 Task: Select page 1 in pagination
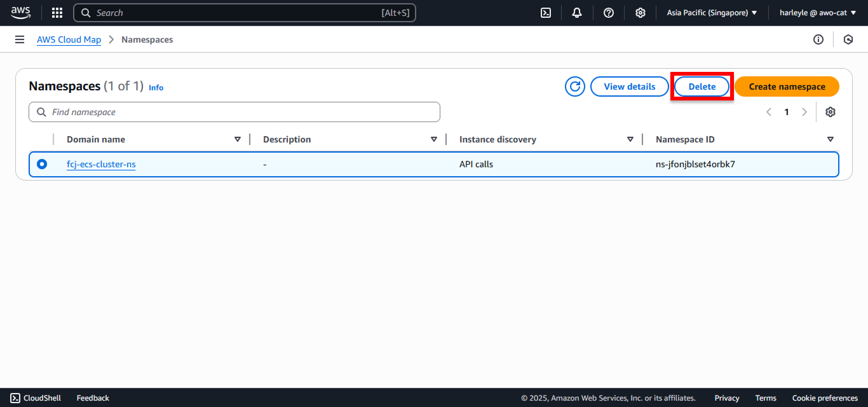pos(787,112)
